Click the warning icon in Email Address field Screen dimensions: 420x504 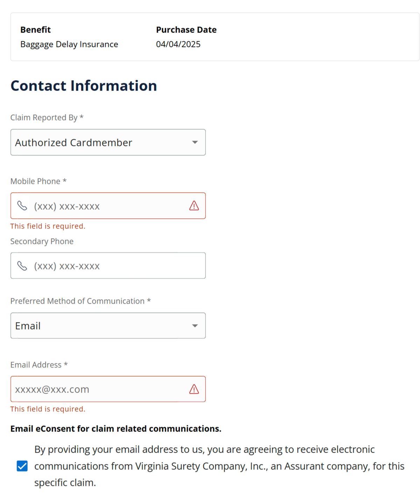tap(194, 389)
